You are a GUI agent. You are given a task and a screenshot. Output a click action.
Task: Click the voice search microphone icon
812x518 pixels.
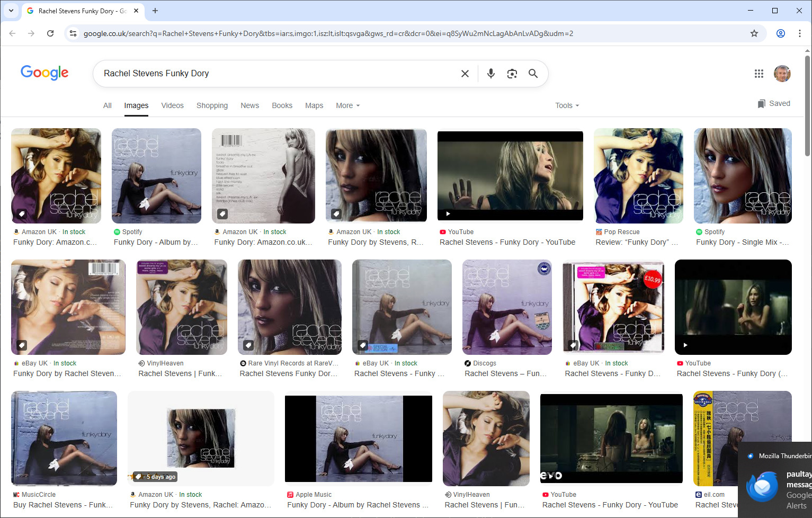(491, 74)
